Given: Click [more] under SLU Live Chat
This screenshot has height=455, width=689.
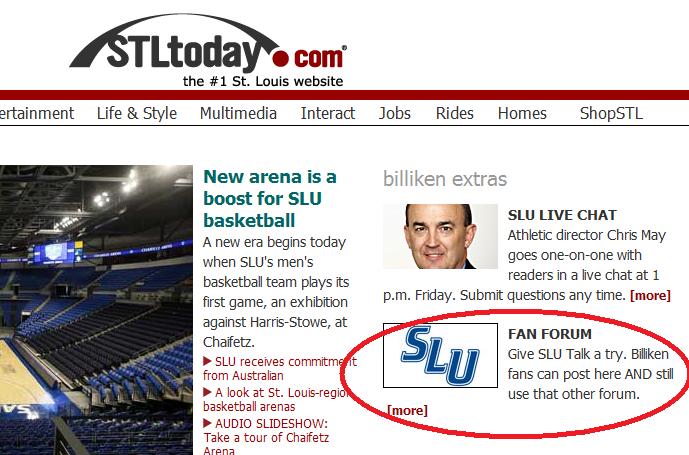Looking at the screenshot, I should point(650,295).
